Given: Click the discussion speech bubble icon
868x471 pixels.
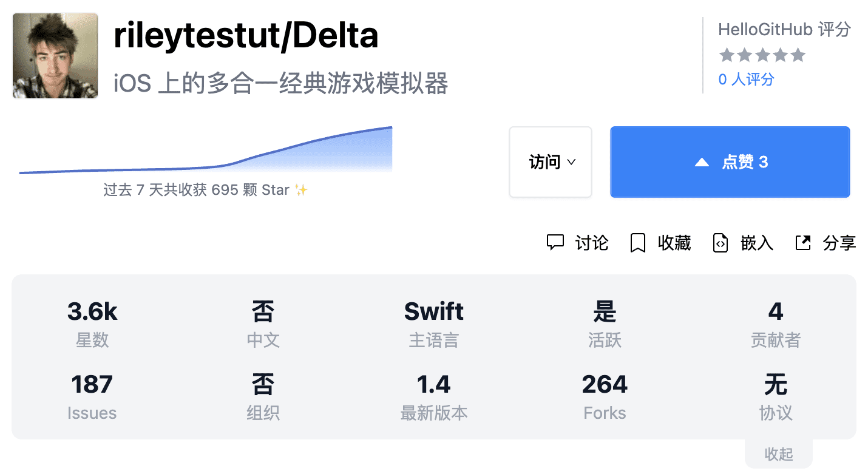Looking at the screenshot, I should pyautogui.click(x=555, y=243).
